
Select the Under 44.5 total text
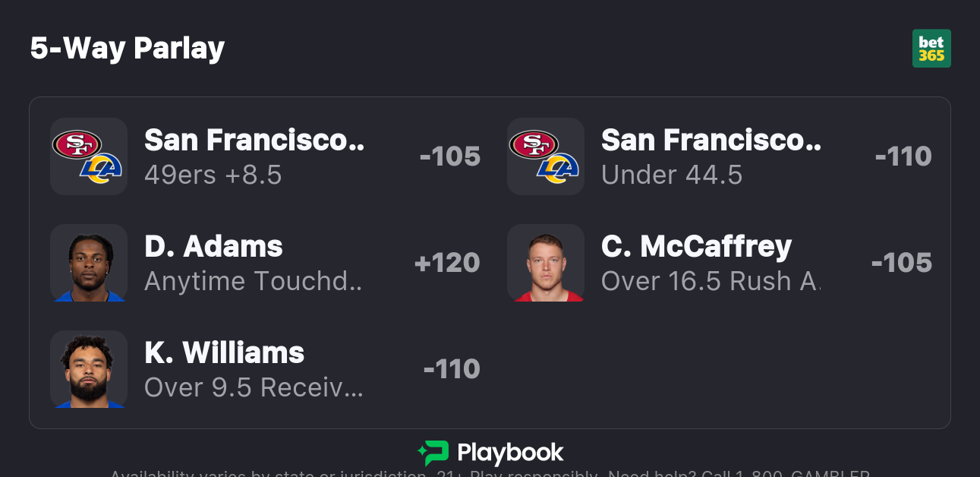click(x=672, y=175)
